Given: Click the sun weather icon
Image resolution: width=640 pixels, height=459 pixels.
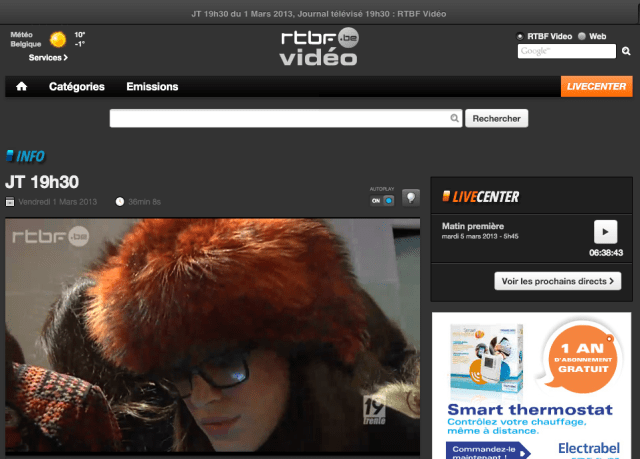Looking at the screenshot, I should point(58,40).
